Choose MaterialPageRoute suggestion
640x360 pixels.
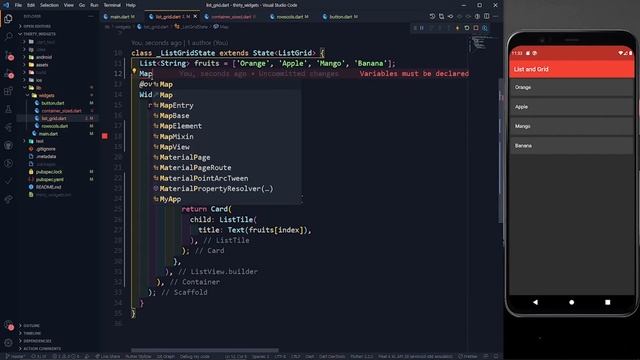pyautogui.click(x=227, y=168)
